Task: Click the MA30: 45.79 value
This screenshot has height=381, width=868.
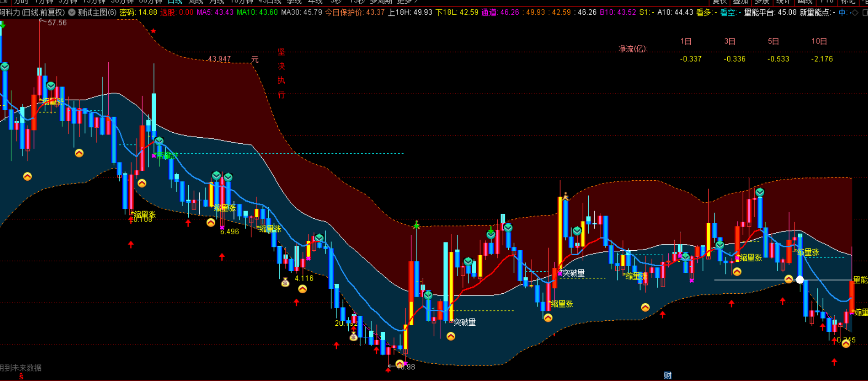Action: 302,12
